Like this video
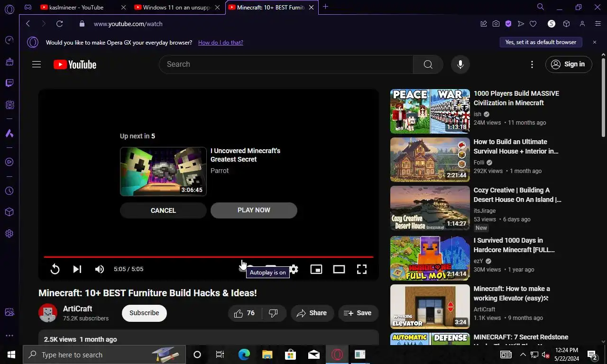 coord(245,313)
